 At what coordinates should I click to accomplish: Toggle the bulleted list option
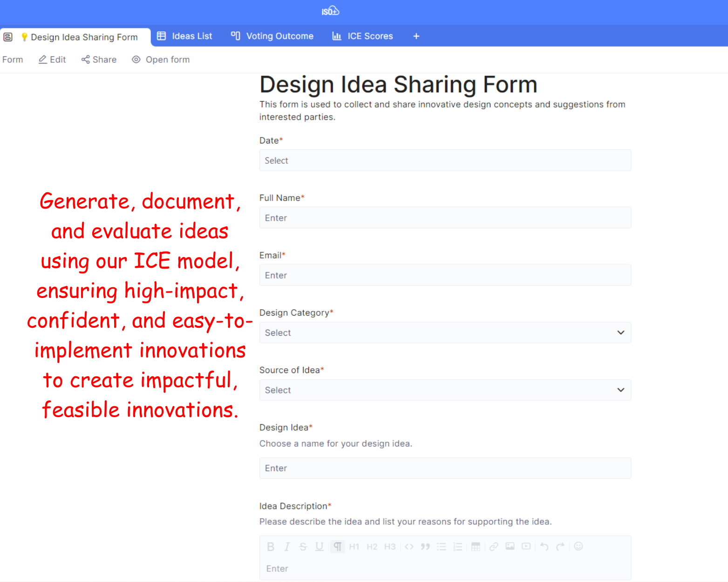(442, 547)
